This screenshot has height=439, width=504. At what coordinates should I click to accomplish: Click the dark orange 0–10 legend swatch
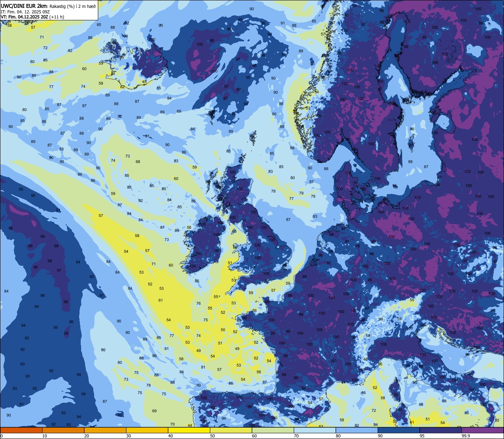pos(21,430)
